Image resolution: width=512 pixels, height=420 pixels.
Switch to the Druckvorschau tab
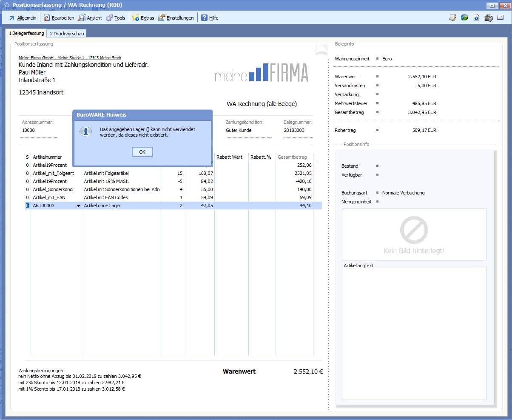pos(66,33)
